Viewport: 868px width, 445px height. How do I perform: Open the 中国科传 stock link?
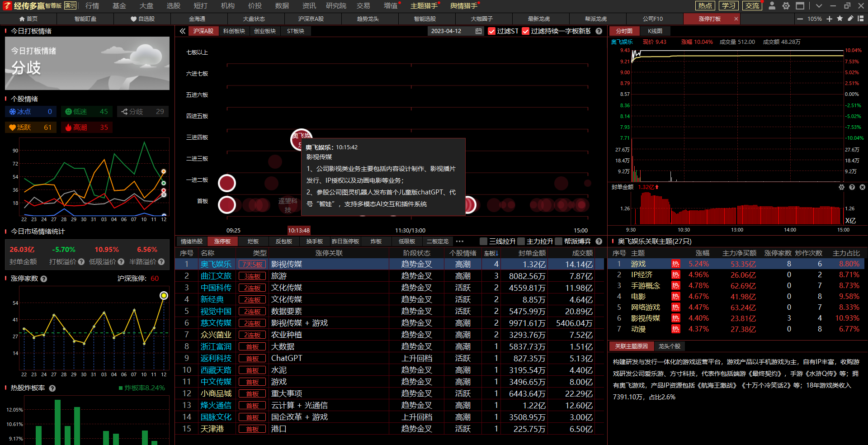(x=216, y=288)
